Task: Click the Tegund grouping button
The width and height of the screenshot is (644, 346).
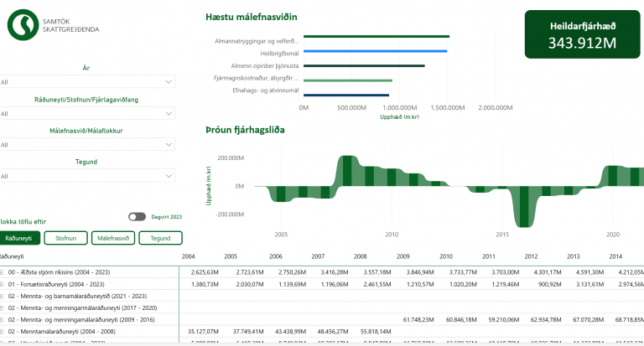Action: 160,238
